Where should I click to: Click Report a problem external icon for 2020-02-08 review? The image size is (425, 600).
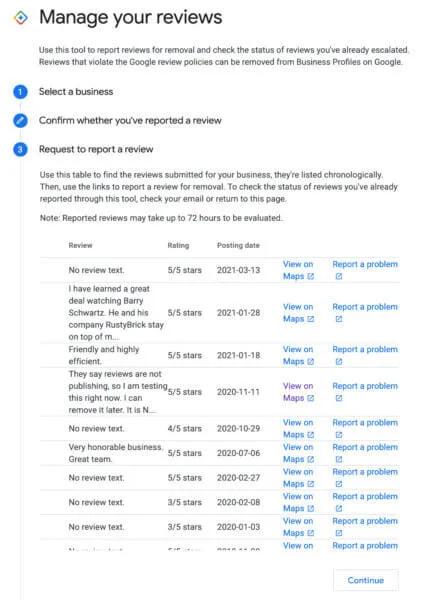point(339,509)
